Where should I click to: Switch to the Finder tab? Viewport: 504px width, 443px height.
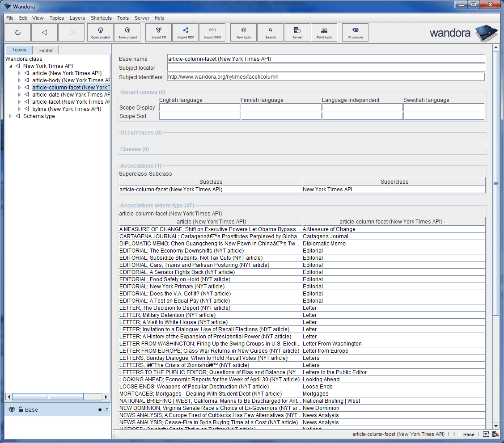tap(46, 51)
